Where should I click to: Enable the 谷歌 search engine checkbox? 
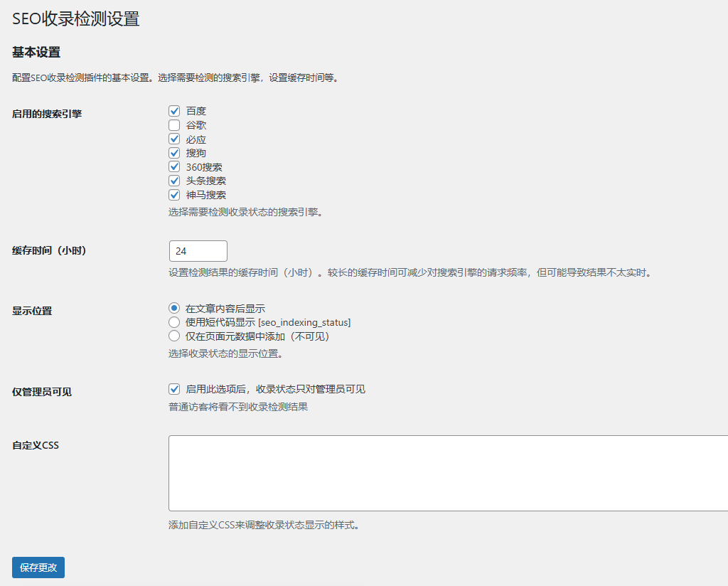click(x=174, y=125)
